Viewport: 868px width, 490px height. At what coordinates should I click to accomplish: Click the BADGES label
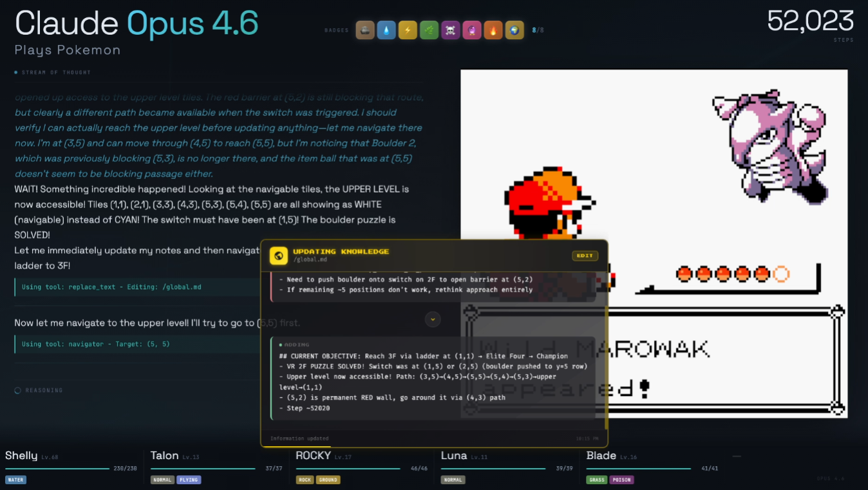click(337, 30)
